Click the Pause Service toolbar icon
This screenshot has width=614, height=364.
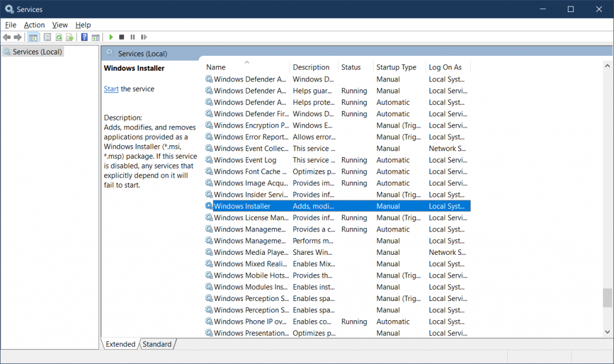[133, 37]
